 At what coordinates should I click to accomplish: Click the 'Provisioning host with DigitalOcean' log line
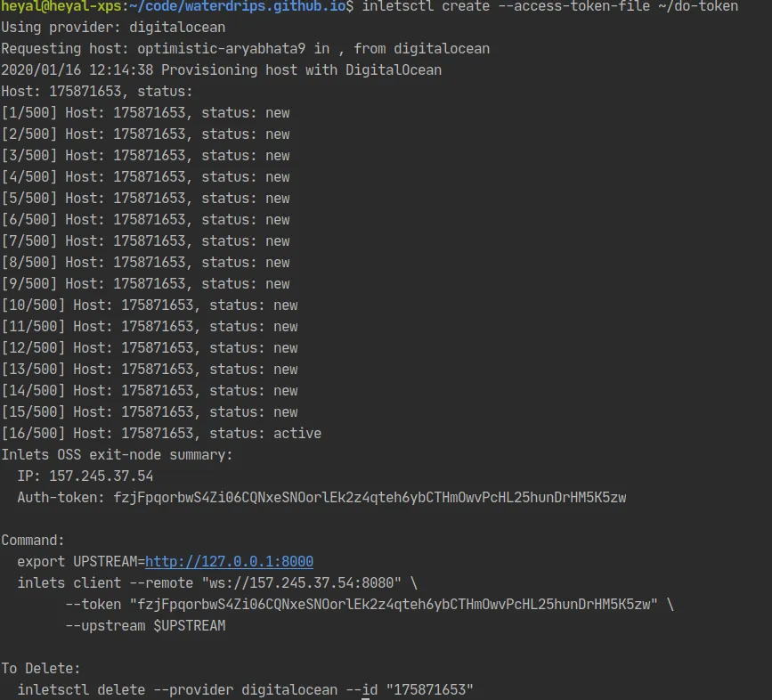pos(221,69)
